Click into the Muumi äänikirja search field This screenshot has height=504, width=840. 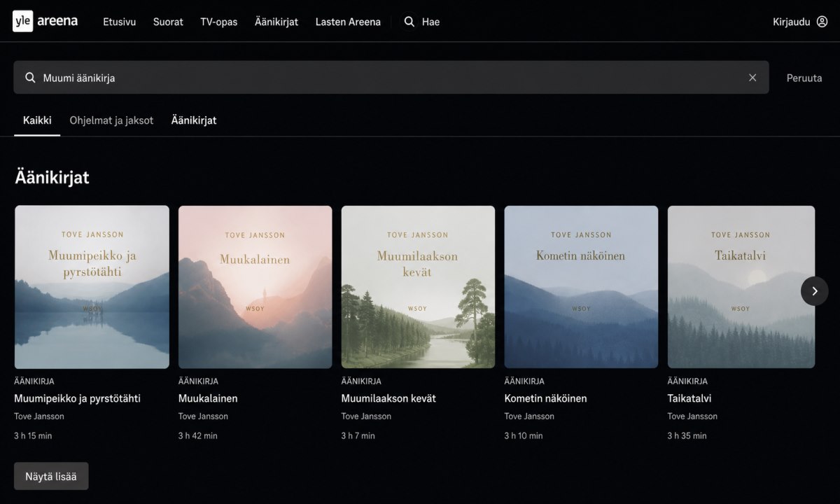tap(391, 78)
